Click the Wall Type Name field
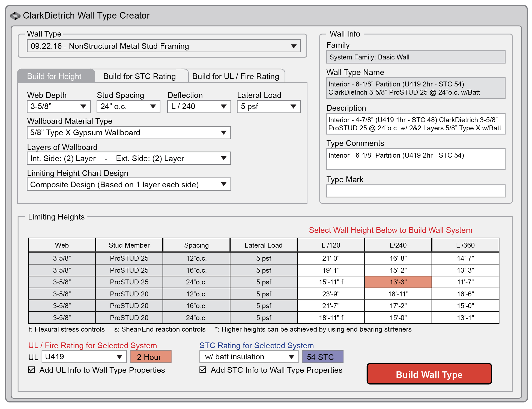The height and width of the screenshot is (409, 532). click(416, 88)
